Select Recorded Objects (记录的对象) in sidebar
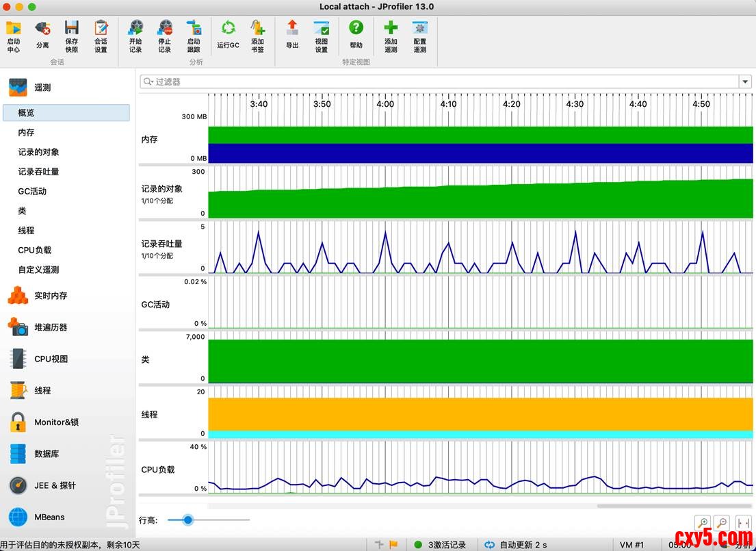Screen dimensions: 756x551 pos(38,152)
